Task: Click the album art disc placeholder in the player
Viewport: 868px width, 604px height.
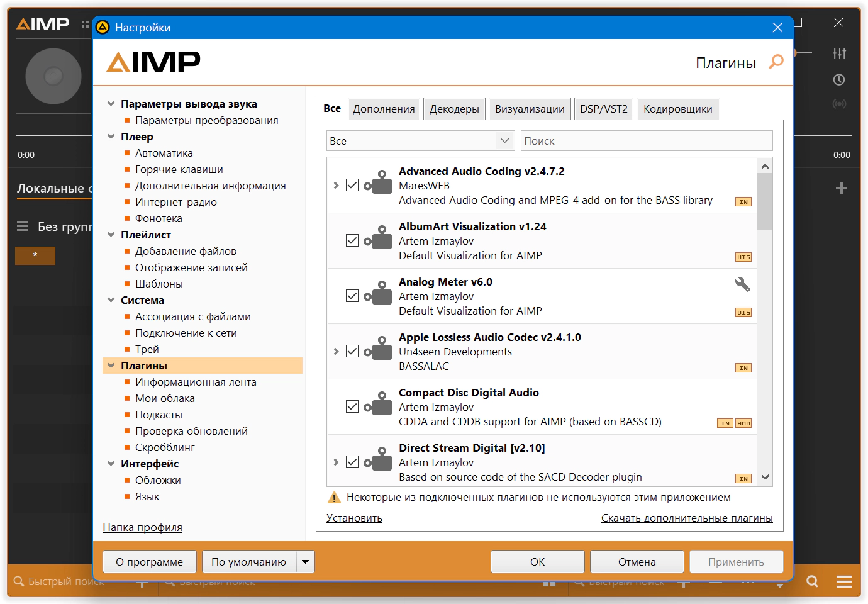Action: [x=53, y=76]
